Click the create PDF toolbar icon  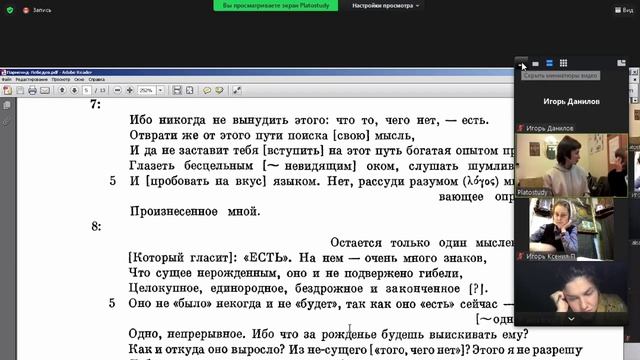(x=7, y=90)
